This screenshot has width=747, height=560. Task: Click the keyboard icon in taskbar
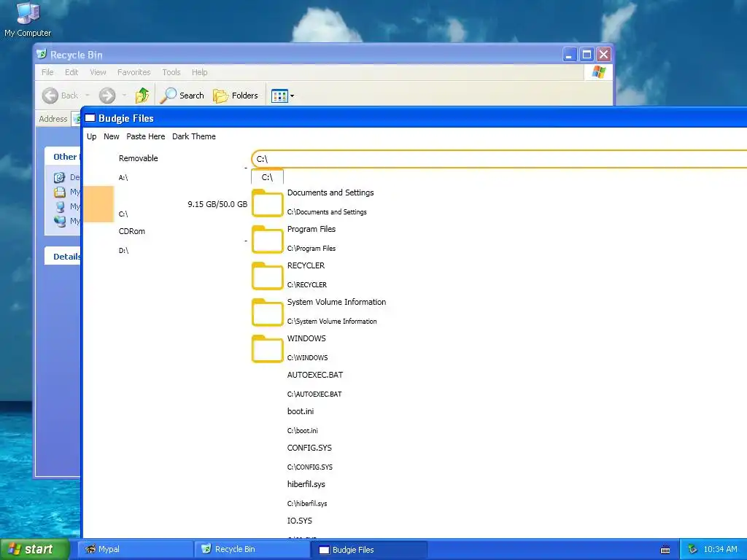coord(665,550)
